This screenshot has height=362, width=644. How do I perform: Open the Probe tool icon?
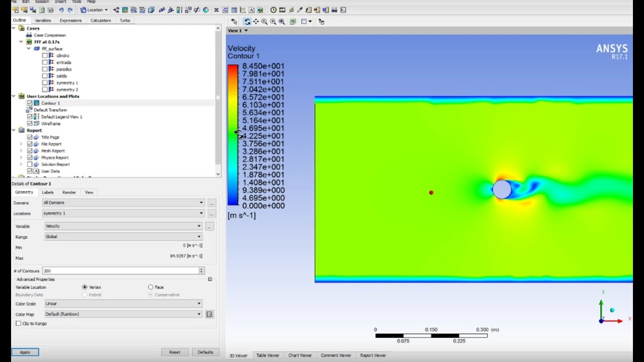300,10
